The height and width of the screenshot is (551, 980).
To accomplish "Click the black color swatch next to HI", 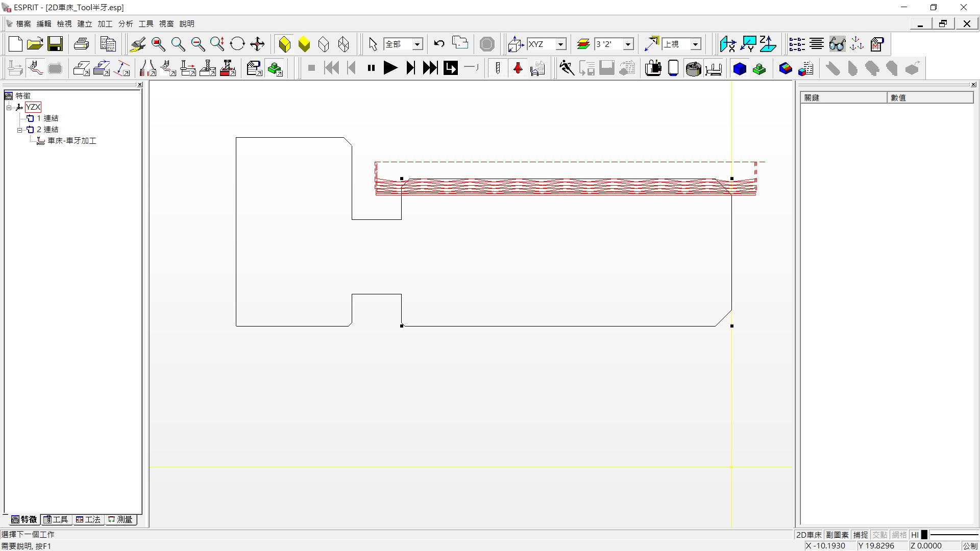I will pyautogui.click(x=924, y=535).
